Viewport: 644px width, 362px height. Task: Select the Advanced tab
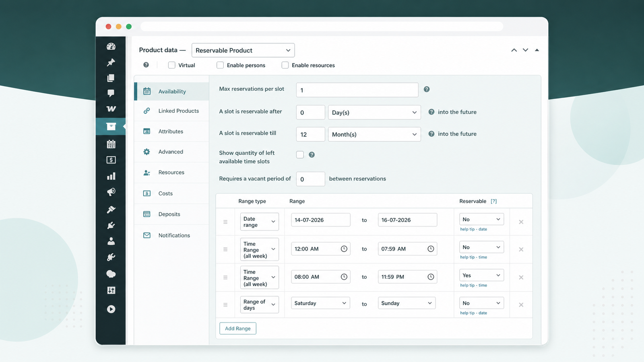[x=172, y=152]
